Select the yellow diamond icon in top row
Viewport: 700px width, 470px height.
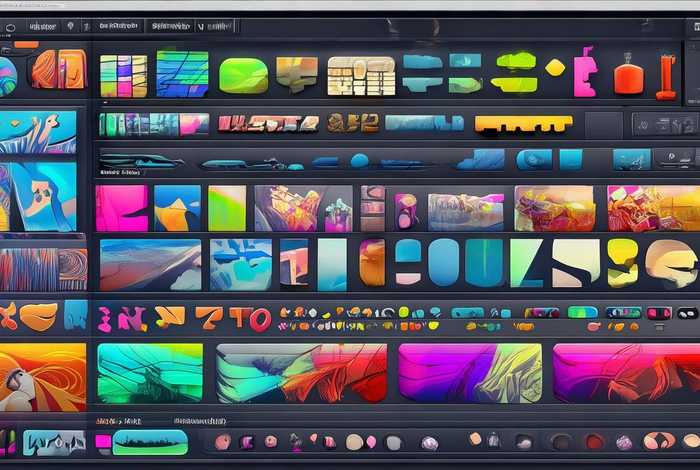coord(555,68)
